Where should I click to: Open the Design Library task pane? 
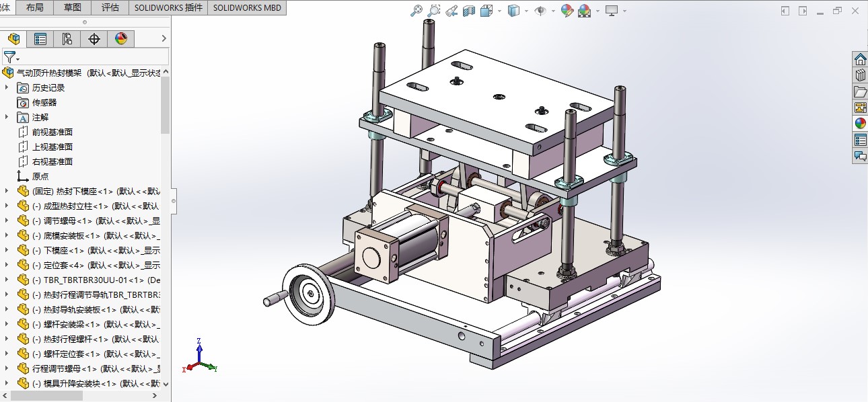click(860, 75)
